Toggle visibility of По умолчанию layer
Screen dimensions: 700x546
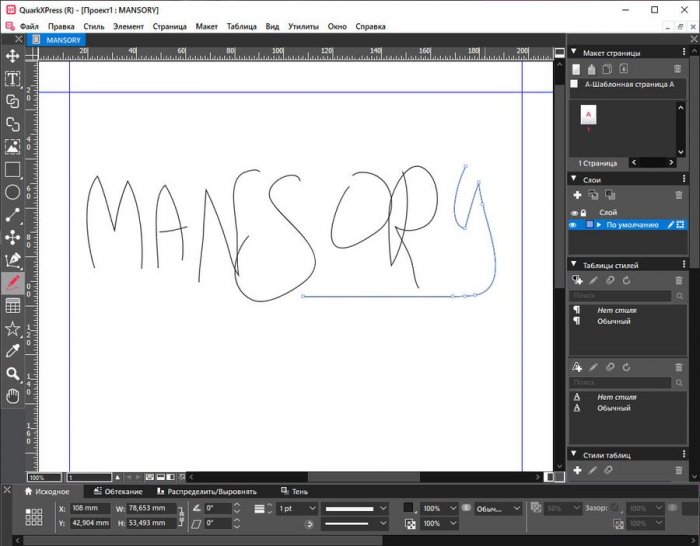pyautogui.click(x=574, y=225)
